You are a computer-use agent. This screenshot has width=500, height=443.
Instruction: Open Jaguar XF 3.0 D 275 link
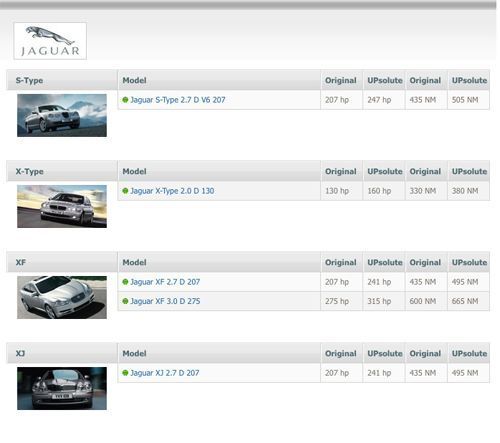coord(165,301)
